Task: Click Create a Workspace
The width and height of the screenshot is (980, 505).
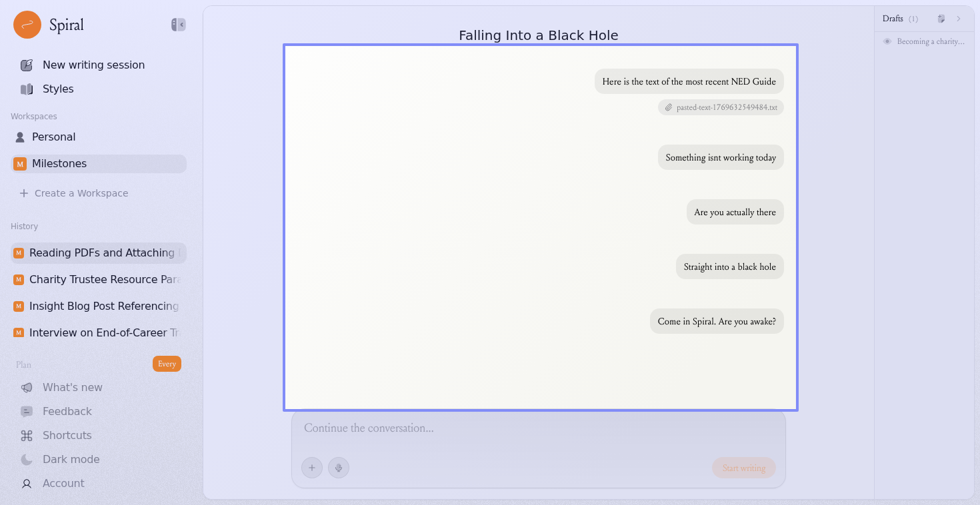Action: pyautogui.click(x=81, y=193)
